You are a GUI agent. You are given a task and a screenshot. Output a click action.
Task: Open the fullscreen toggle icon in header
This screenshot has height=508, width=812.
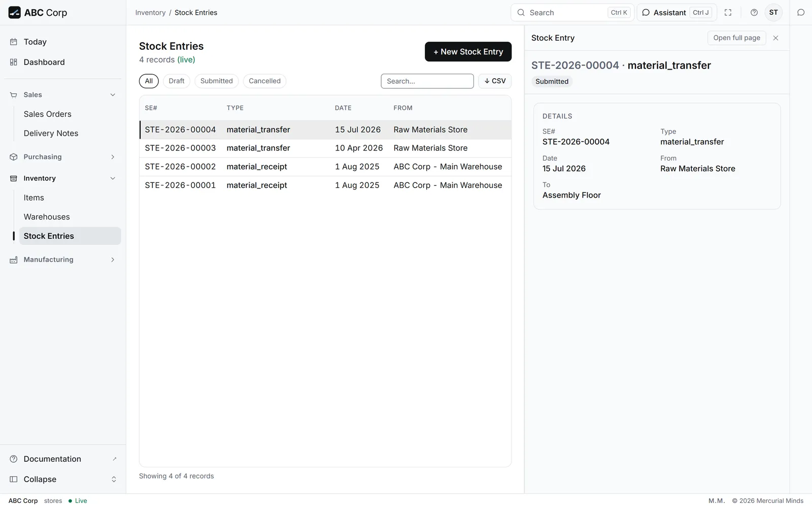728,13
